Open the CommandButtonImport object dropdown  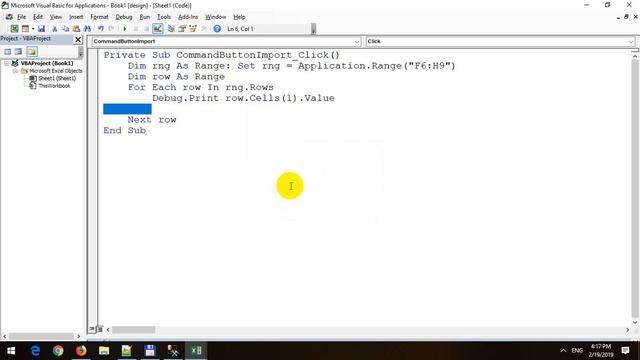point(357,41)
